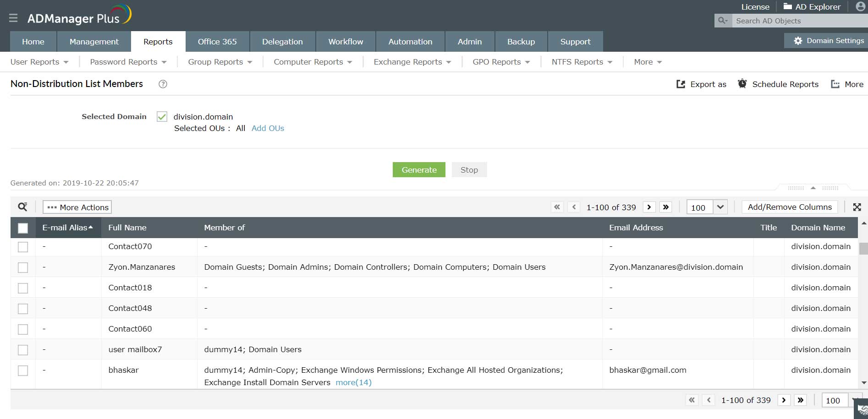Viewport: 868px width, 419px height.
Task: Toggle the division.domain checkbox
Action: [x=162, y=116]
